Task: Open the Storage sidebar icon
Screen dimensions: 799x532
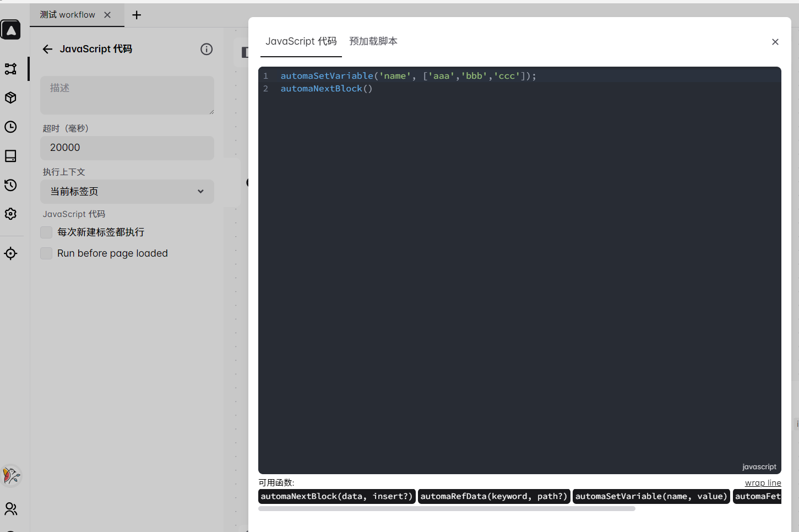Action: tap(10, 156)
